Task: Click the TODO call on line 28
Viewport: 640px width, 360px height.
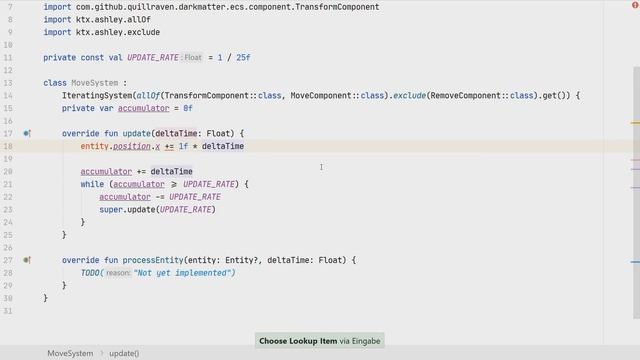Action: [x=90, y=273]
